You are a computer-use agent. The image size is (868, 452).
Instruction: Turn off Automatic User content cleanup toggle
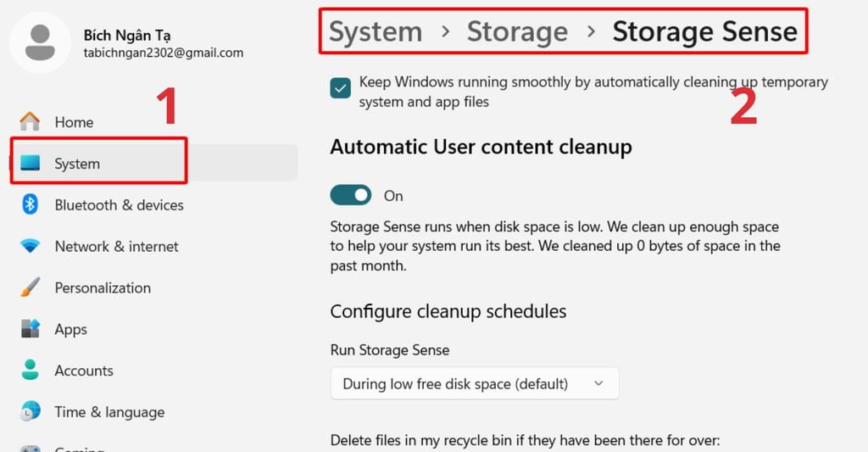click(350, 195)
